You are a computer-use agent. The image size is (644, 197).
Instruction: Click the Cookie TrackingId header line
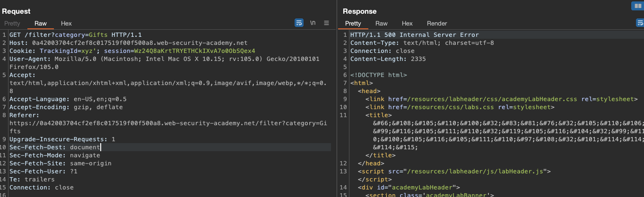click(132, 51)
